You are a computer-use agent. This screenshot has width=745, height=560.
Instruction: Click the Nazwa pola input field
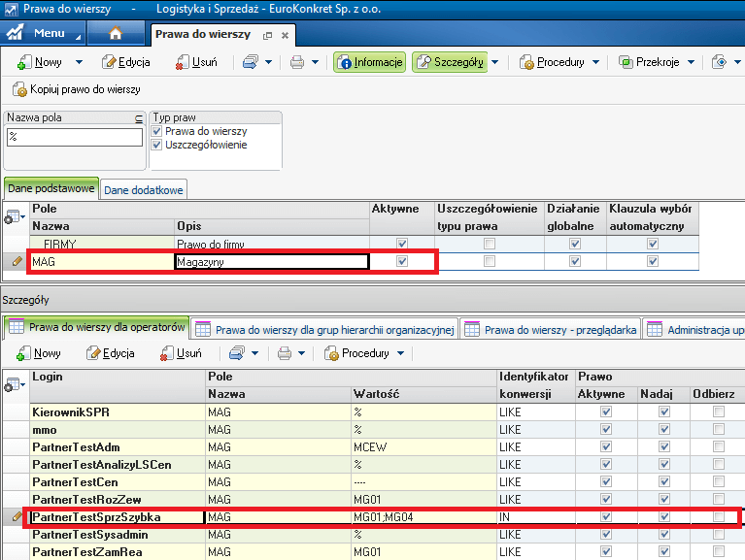point(73,138)
